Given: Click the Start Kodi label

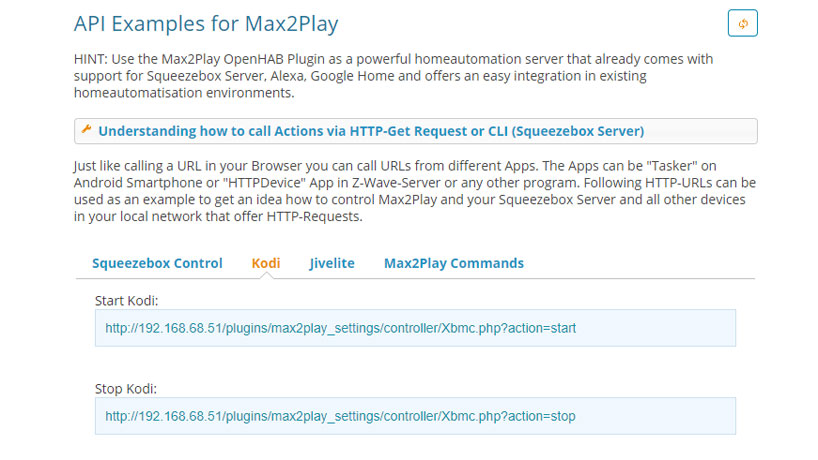Looking at the screenshot, I should pos(126,301).
